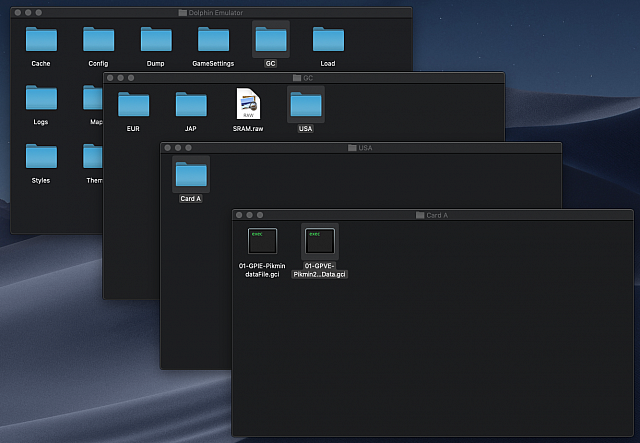
Task: Click the JAP folder name label
Action: pyautogui.click(x=191, y=128)
